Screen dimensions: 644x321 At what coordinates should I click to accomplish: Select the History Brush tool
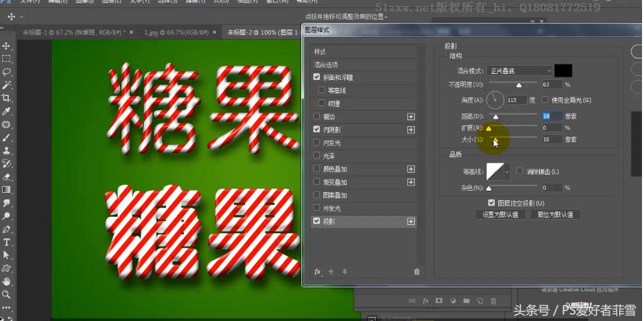6,164
